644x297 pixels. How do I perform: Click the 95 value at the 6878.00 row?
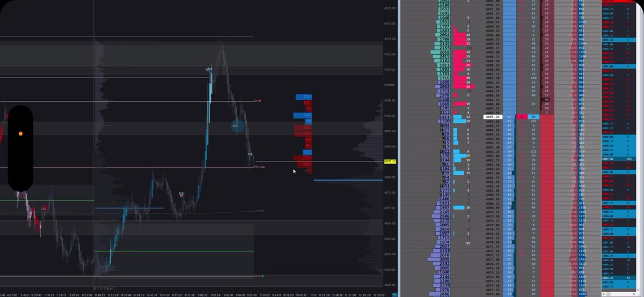click(468, 242)
